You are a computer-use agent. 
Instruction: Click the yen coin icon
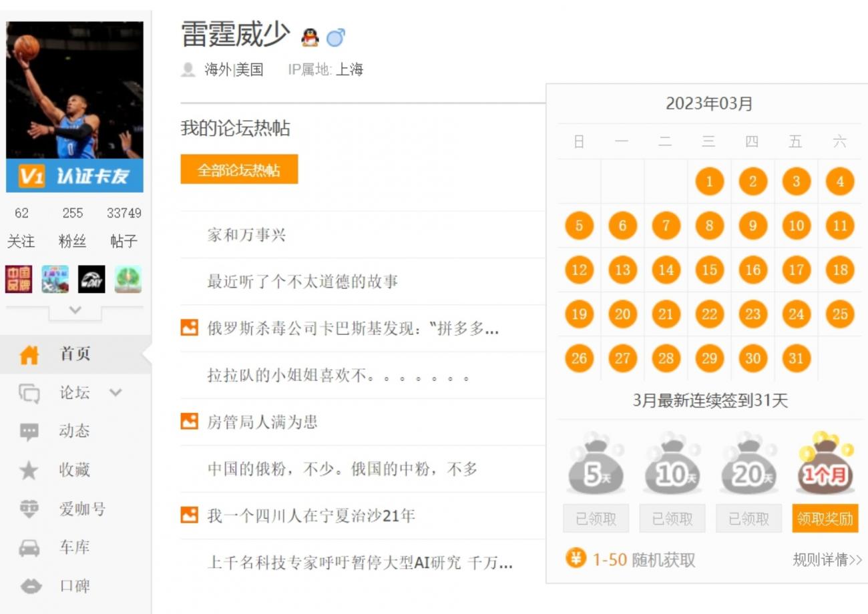[576, 558]
